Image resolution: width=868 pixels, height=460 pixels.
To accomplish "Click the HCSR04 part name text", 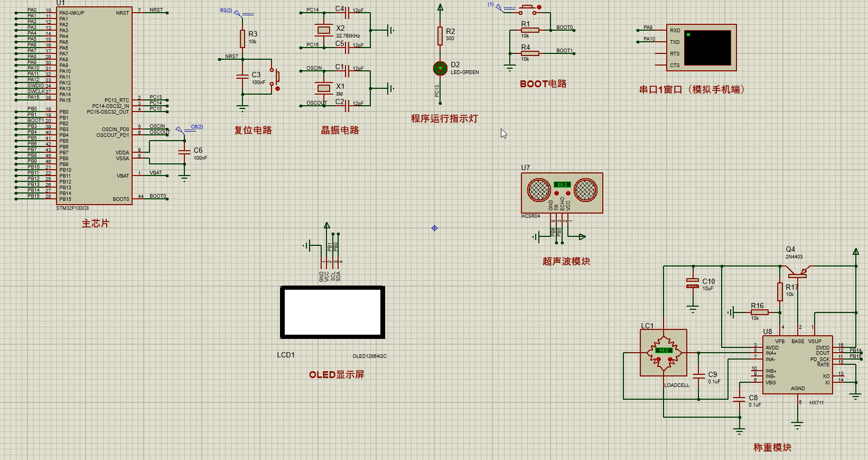I will pyautogui.click(x=530, y=216).
